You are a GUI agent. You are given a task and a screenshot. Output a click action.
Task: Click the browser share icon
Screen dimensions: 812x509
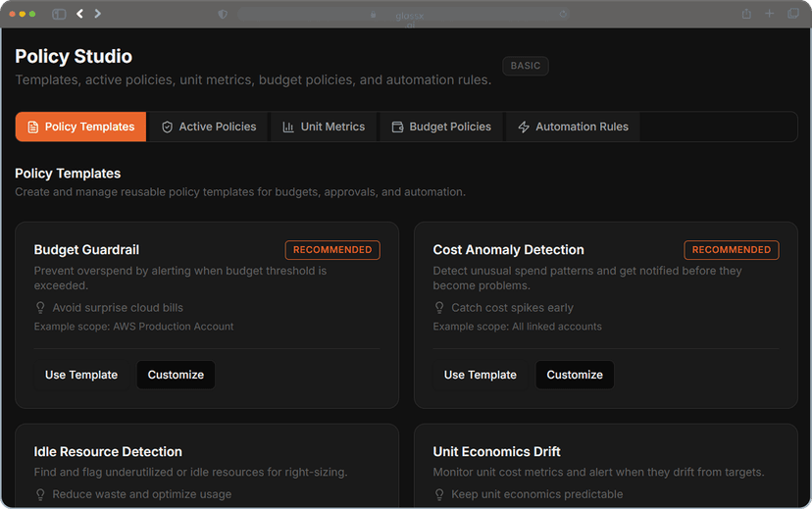tap(746, 14)
